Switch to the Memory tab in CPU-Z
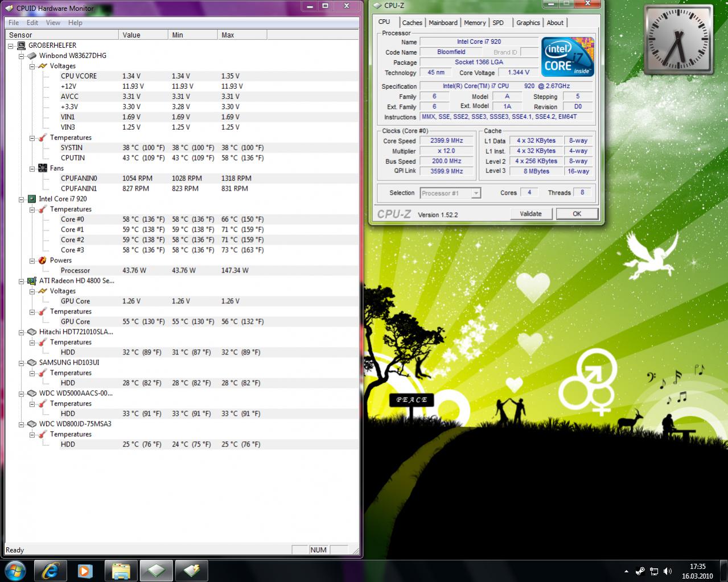The width and height of the screenshot is (728, 582). tap(475, 23)
